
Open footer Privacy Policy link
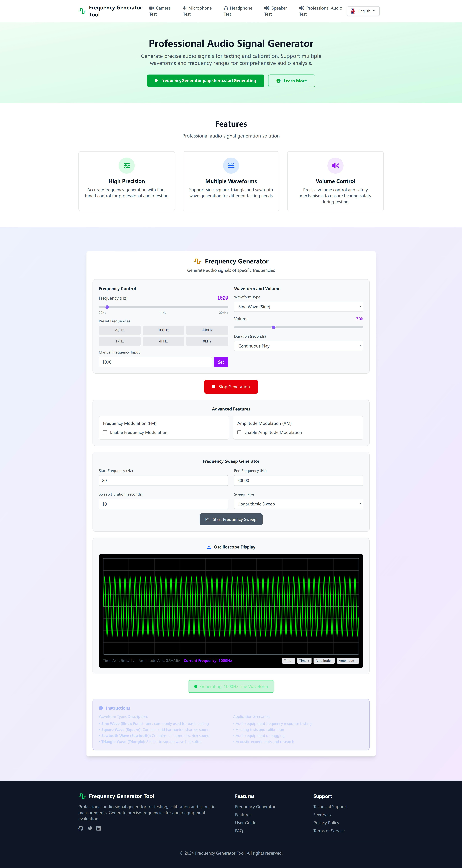(x=326, y=823)
